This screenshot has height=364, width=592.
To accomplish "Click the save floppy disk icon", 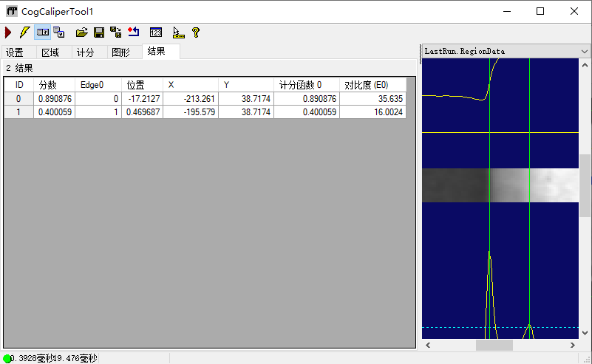I will (x=98, y=32).
